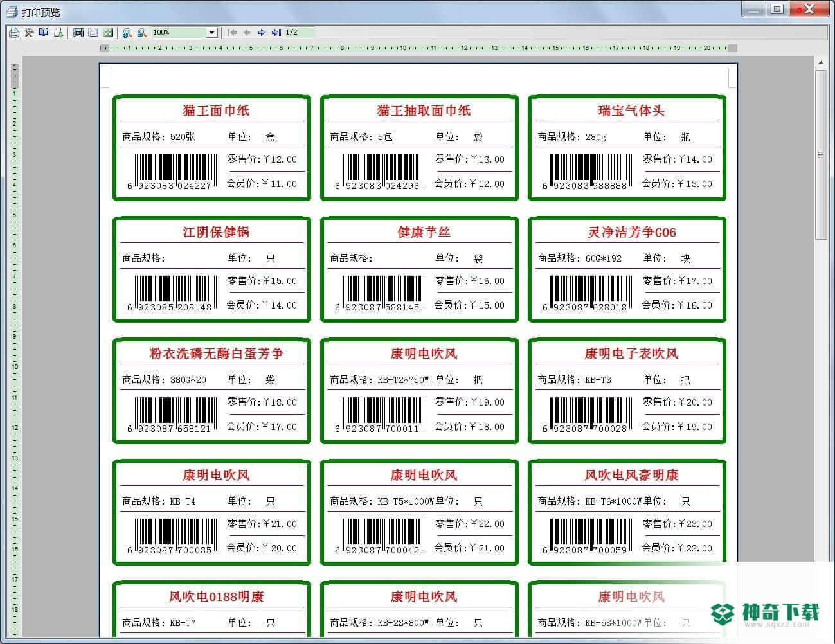Screen dimensions: 835x644
Task: Click label title 风吹电0188明康
Action: [x=216, y=596]
